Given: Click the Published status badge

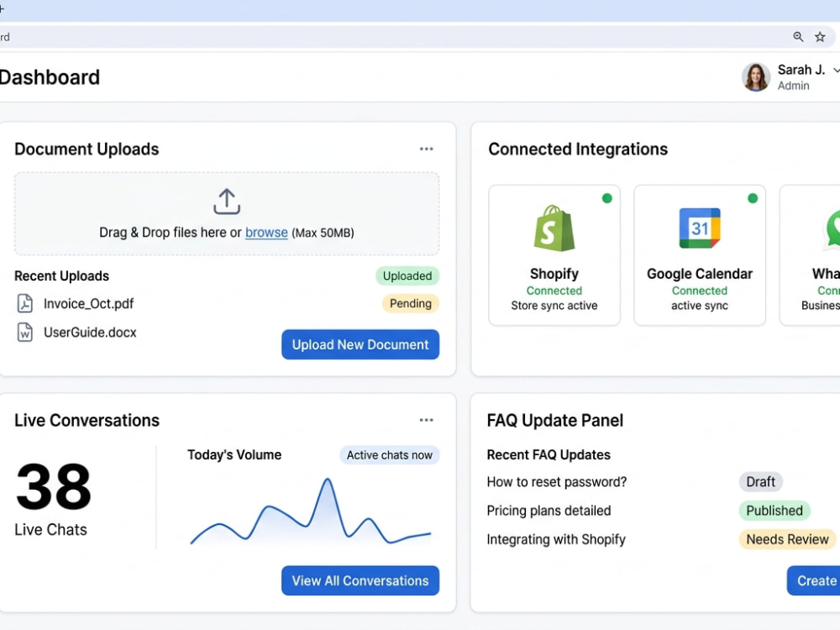Looking at the screenshot, I should 774,511.
